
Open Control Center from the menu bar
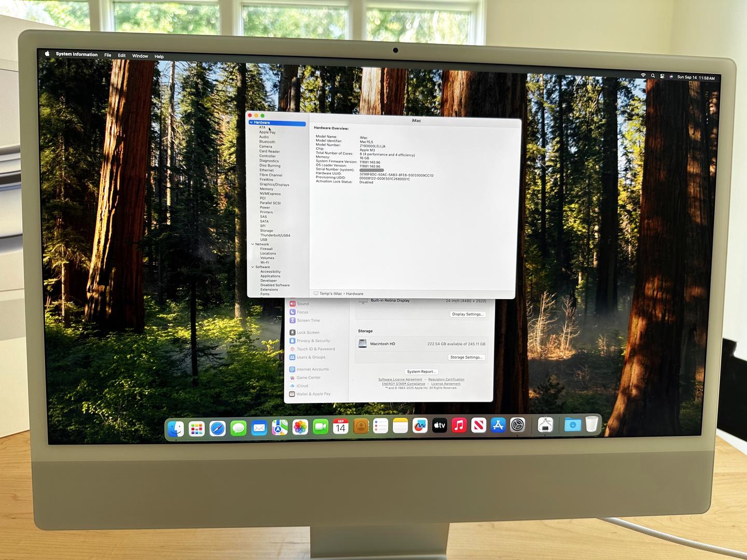(x=662, y=76)
